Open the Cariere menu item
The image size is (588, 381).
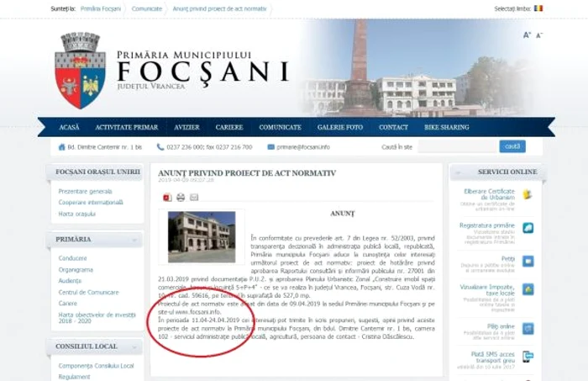click(x=229, y=127)
